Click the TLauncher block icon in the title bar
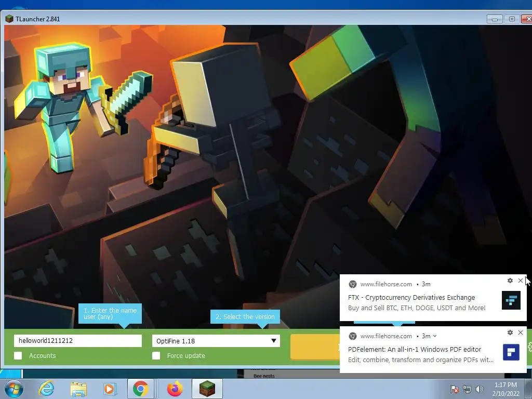The width and height of the screenshot is (532, 399). click(x=9, y=19)
